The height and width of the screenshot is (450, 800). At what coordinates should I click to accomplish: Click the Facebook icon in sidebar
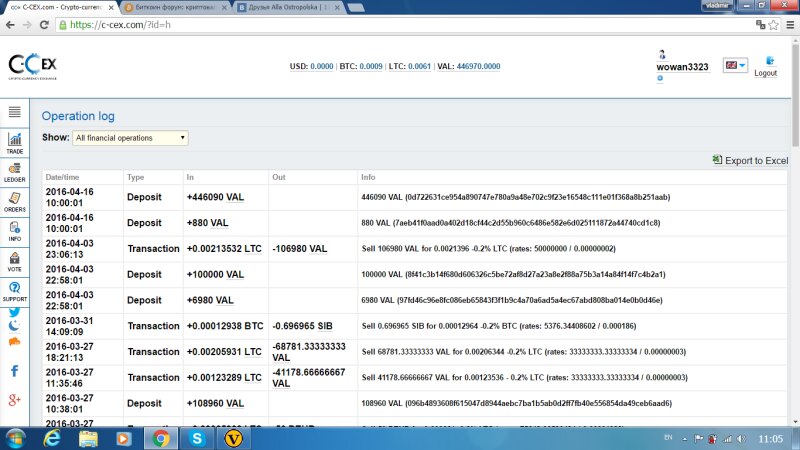click(15, 371)
